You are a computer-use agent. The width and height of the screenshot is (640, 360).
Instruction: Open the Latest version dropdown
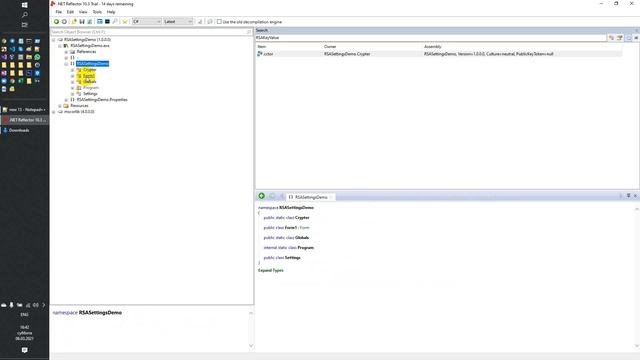(x=178, y=22)
